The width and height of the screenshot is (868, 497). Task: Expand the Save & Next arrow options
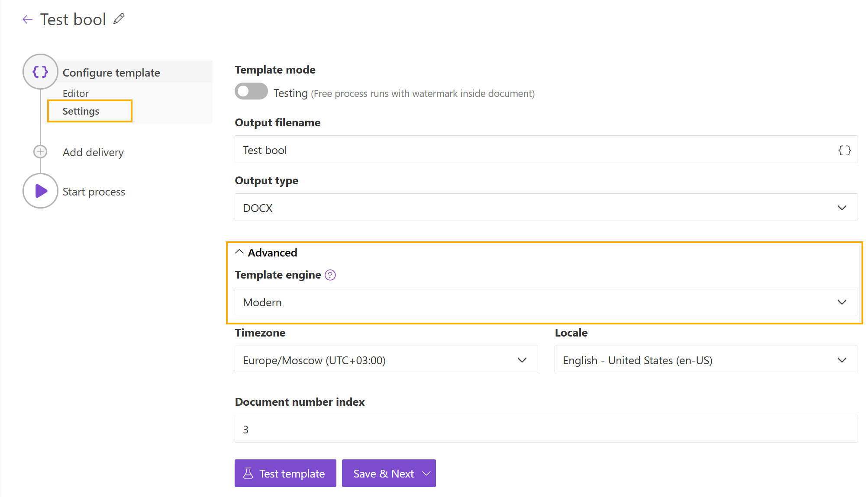426,474
